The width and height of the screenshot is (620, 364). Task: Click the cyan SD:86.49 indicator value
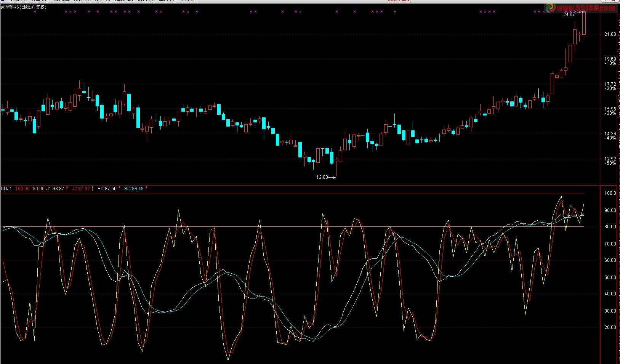tap(134, 189)
